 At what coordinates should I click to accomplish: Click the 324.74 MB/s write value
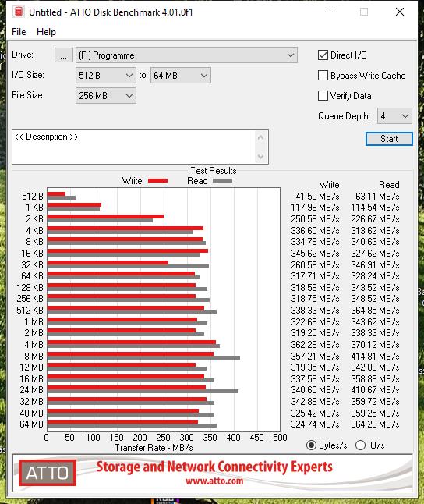pyautogui.click(x=315, y=424)
